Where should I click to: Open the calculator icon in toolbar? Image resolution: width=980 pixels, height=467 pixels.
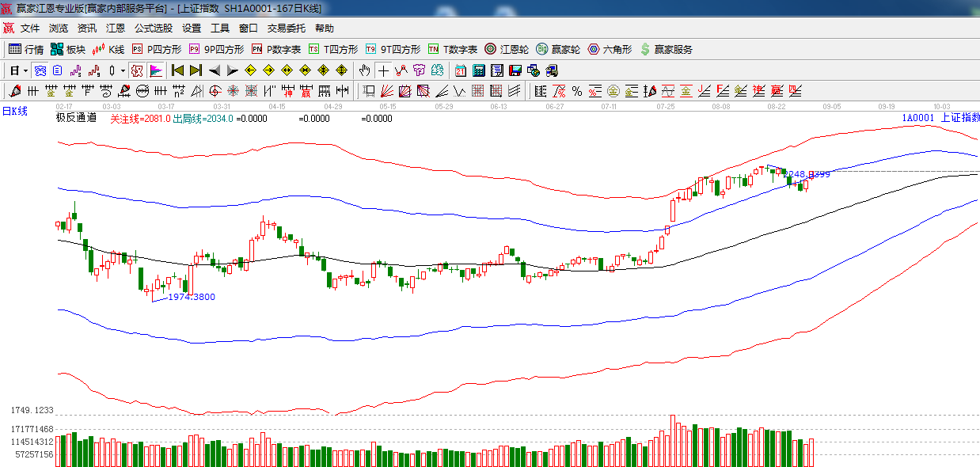tap(478, 70)
